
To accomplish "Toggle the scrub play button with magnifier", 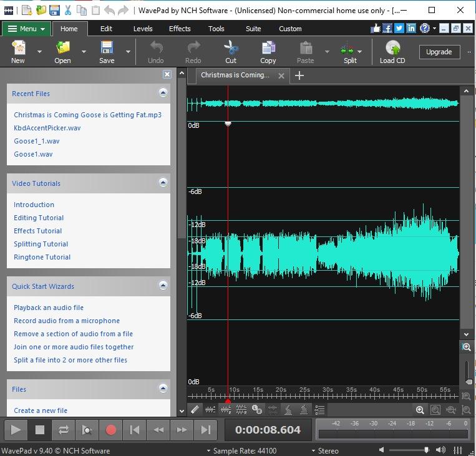I will click(x=87, y=430).
